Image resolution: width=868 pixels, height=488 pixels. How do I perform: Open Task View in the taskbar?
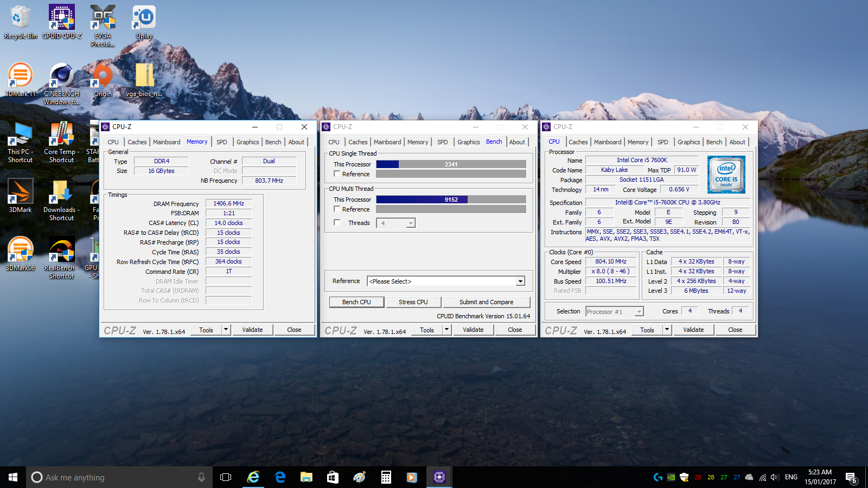pos(226,477)
